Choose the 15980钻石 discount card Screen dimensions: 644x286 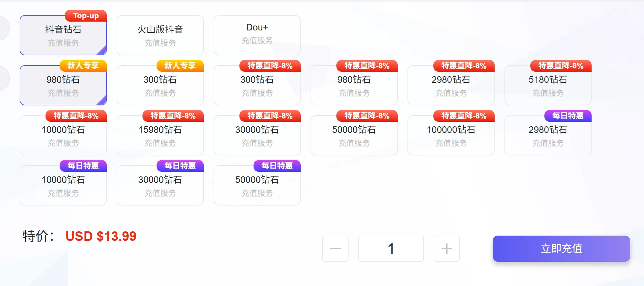pos(160,135)
